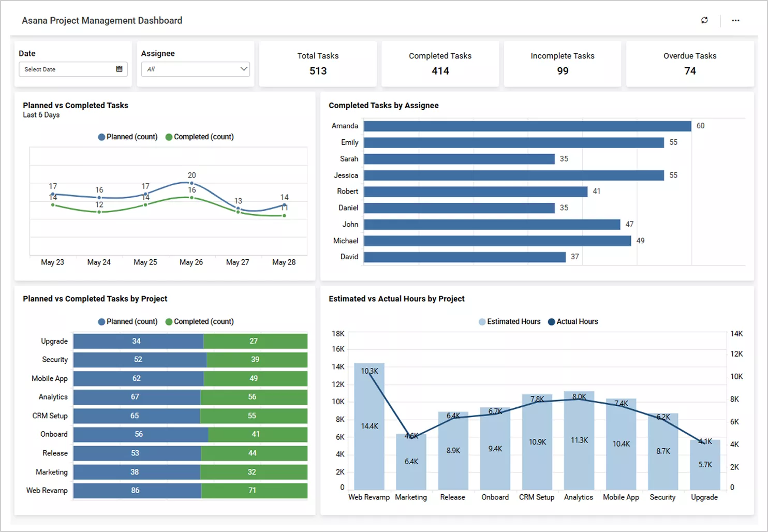
Task: Toggle Completed (count) legend in line chart
Action: [199, 137]
